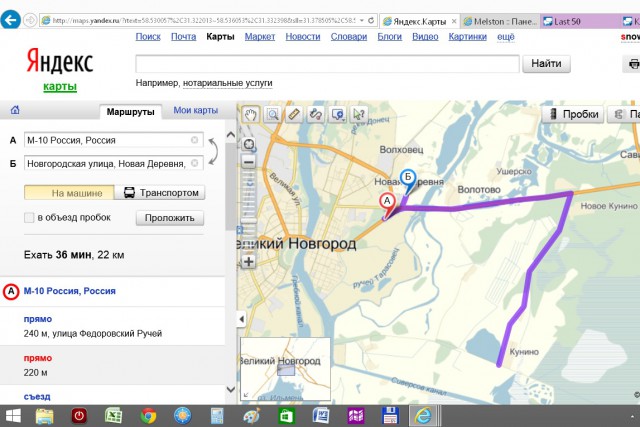Switch to the 'Last 50' browser tab
640x427 pixels.
pyautogui.click(x=580, y=21)
